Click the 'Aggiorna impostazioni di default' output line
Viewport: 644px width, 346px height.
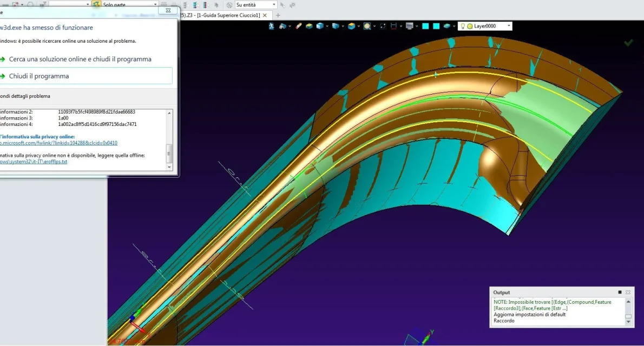pyautogui.click(x=529, y=315)
